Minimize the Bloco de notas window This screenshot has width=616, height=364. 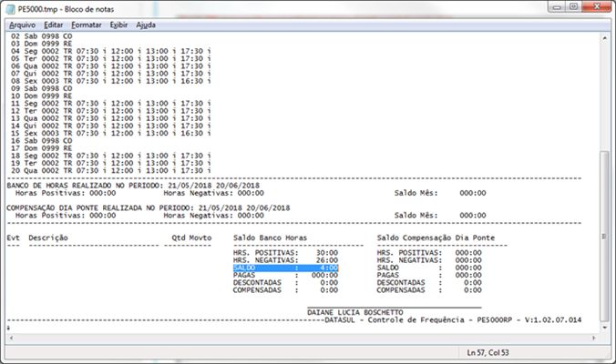556,6
